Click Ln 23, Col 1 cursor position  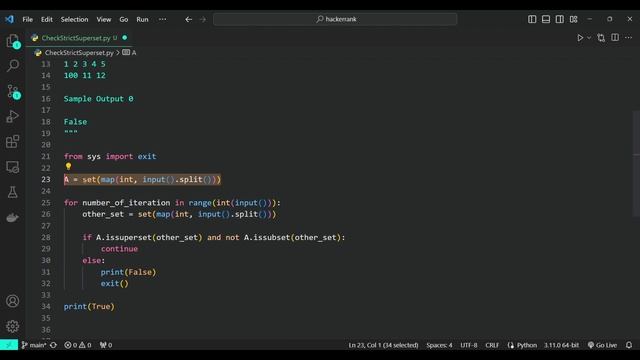click(x=383, y=345)
